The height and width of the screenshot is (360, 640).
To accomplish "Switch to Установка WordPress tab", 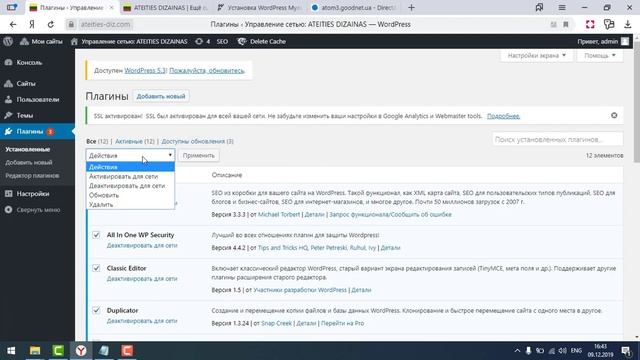I will 259,7.
